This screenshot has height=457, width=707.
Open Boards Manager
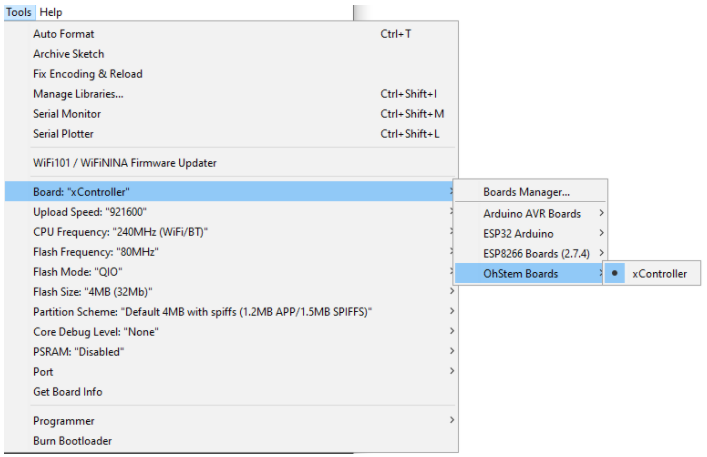pyautogui.click(x=526, y=192)
